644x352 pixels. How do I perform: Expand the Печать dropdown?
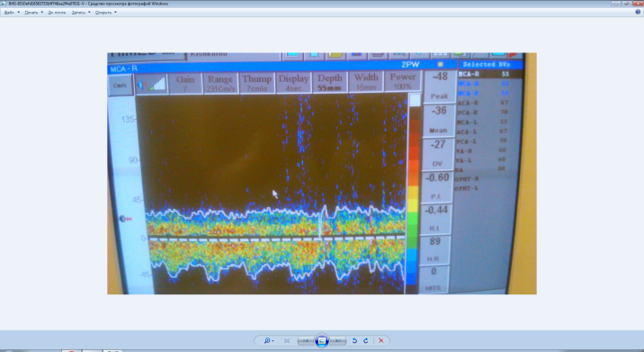33,13
